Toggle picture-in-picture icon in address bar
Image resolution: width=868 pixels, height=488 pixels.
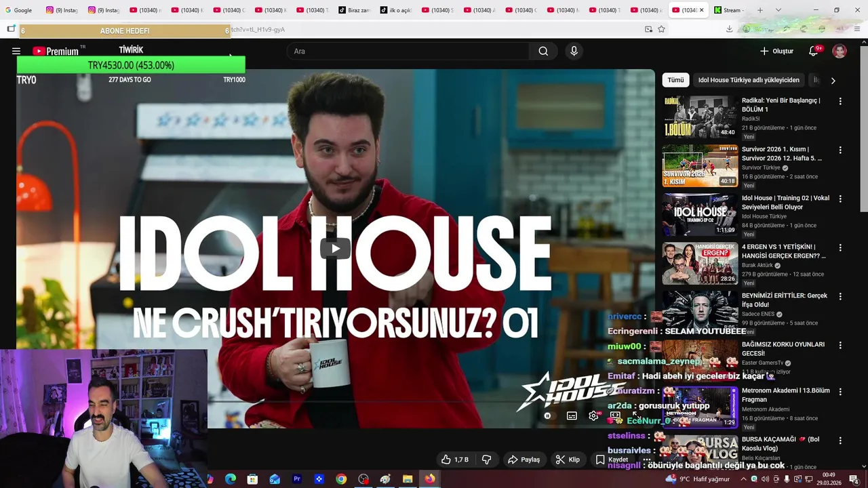pos(648,29)
